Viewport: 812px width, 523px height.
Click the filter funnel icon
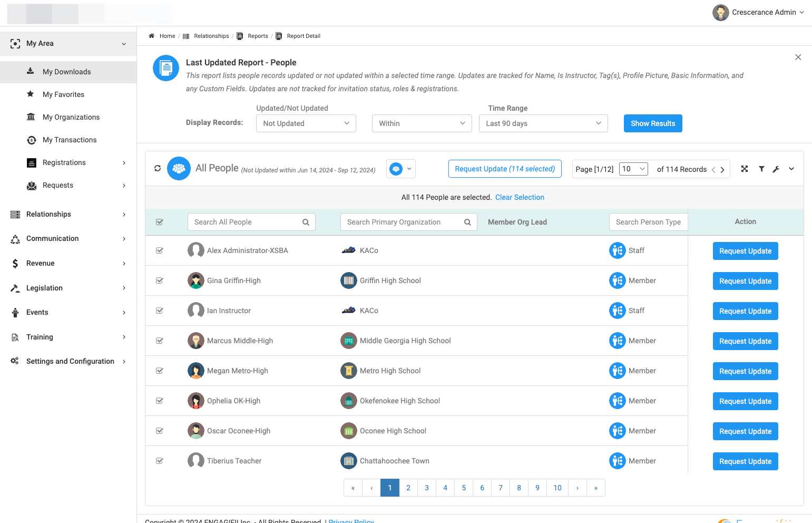pos(761,169)
